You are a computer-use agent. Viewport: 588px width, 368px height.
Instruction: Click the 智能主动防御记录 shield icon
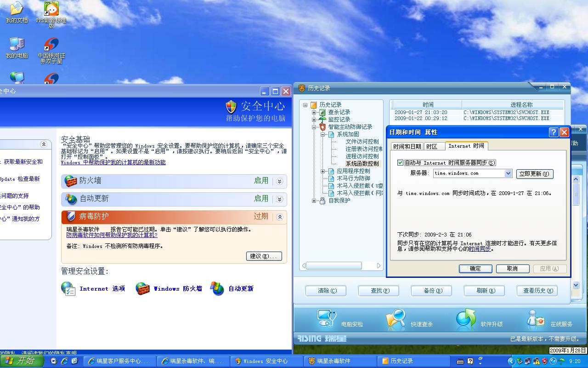pos(322,127)
